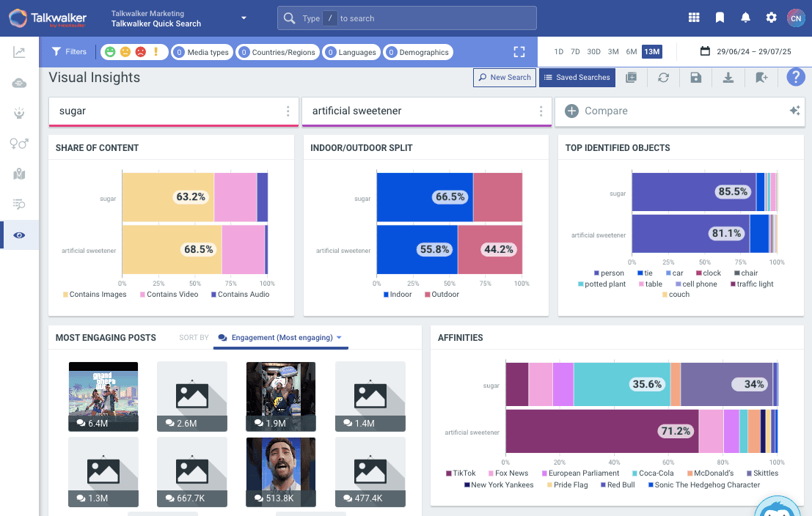Toggle the positive sentiment green smiley filter
The width and height of the screenshot is (812, 516).
110,52
